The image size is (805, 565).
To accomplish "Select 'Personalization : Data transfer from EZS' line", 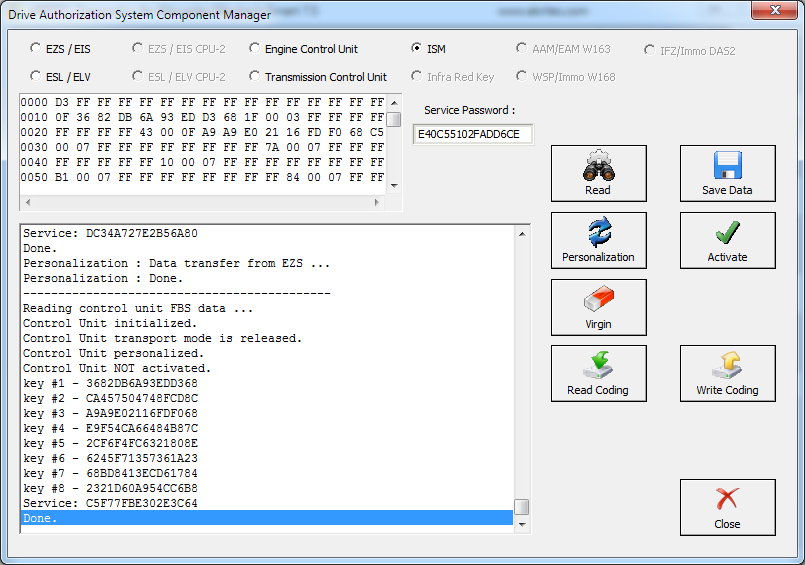I will point(267,263).
